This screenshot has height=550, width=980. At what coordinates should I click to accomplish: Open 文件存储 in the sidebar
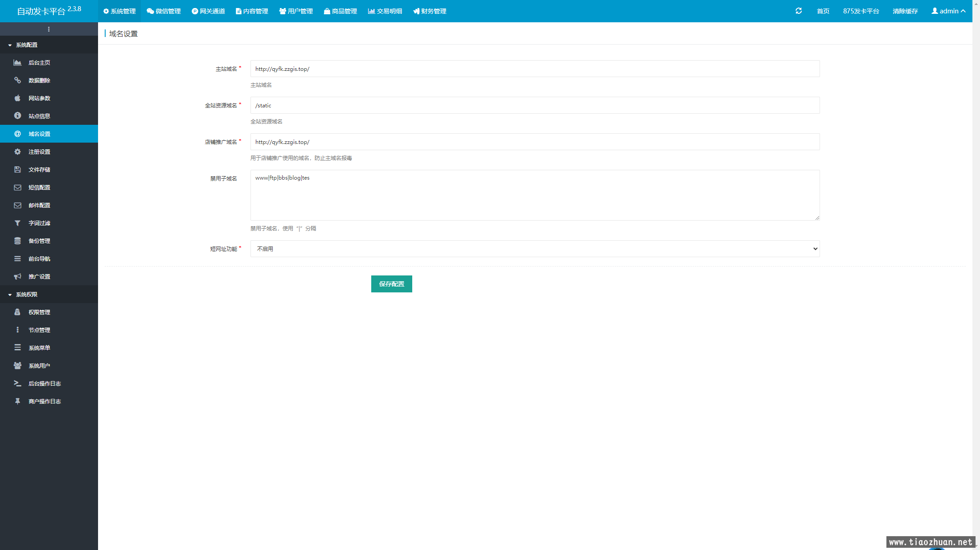[x=49, y=169]
